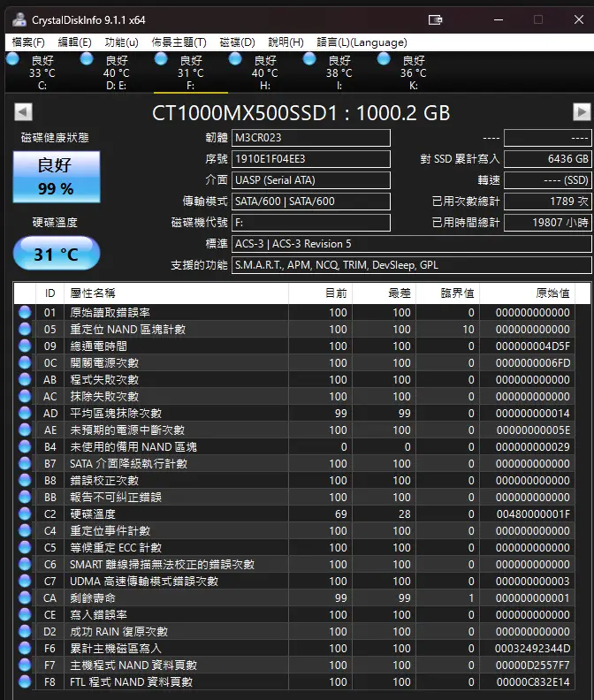Open the 編輯(E) menu
594x700 pixels.
pyautogui.click(x=74, y=42)
